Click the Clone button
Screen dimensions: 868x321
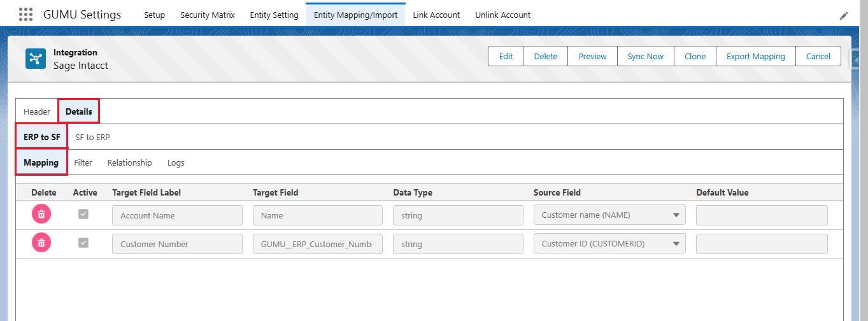point(695,56)
